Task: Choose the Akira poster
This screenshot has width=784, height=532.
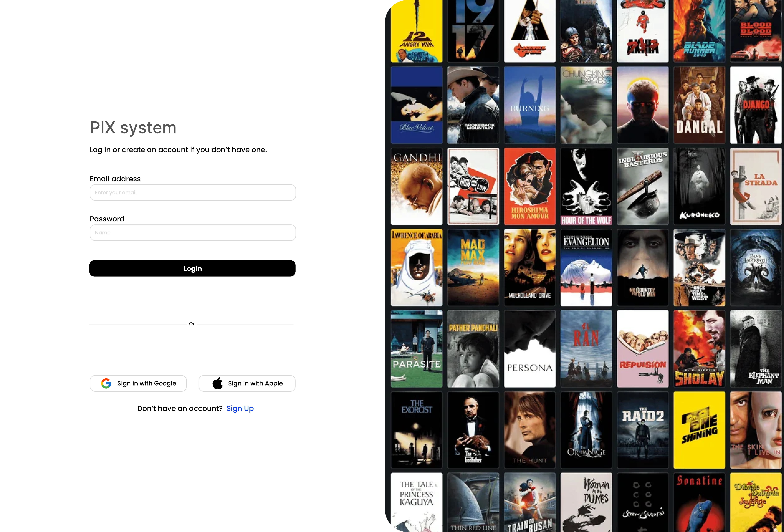Action: 643,31
